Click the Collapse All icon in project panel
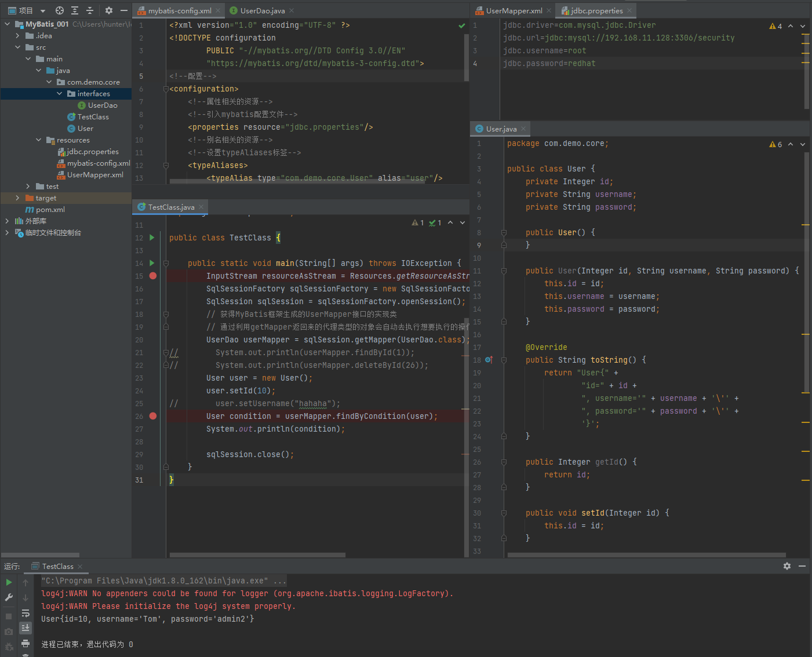This screenshot has height=657, width=812. (x=90, y=10)
